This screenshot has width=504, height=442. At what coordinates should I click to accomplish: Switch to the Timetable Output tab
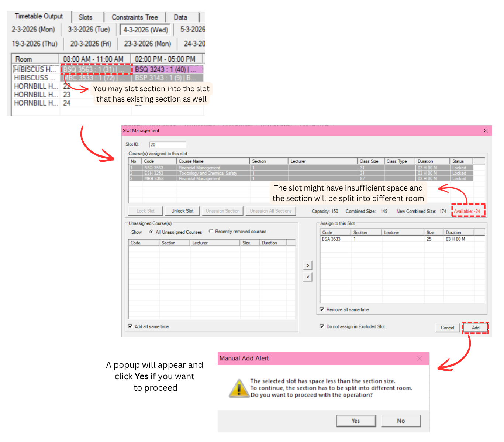coord(39,17)
